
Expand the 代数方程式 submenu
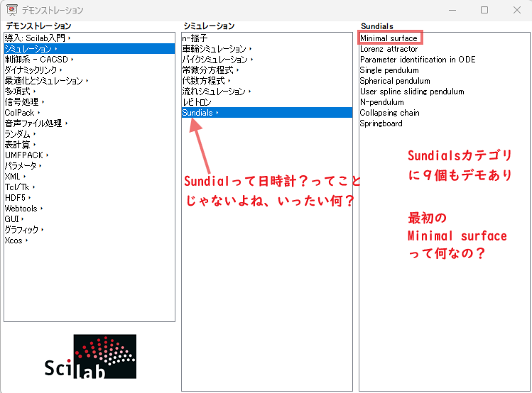pos(267,81)
